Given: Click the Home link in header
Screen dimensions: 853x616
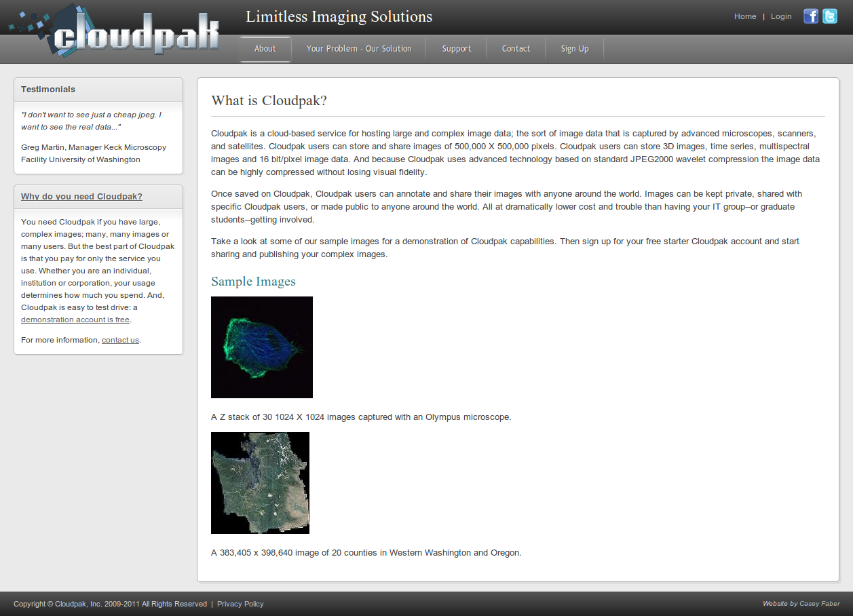Looking at the screenshot, I should pyautogui.click(x=745, y=16).
